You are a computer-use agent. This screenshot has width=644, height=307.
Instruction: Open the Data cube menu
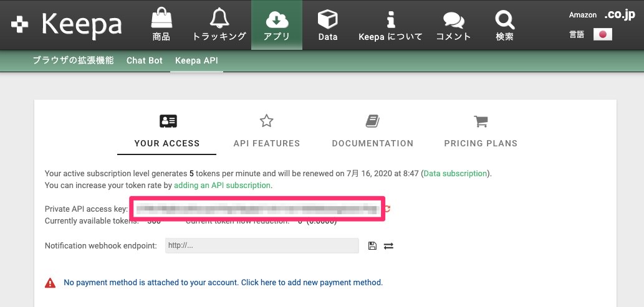point(328,25)
